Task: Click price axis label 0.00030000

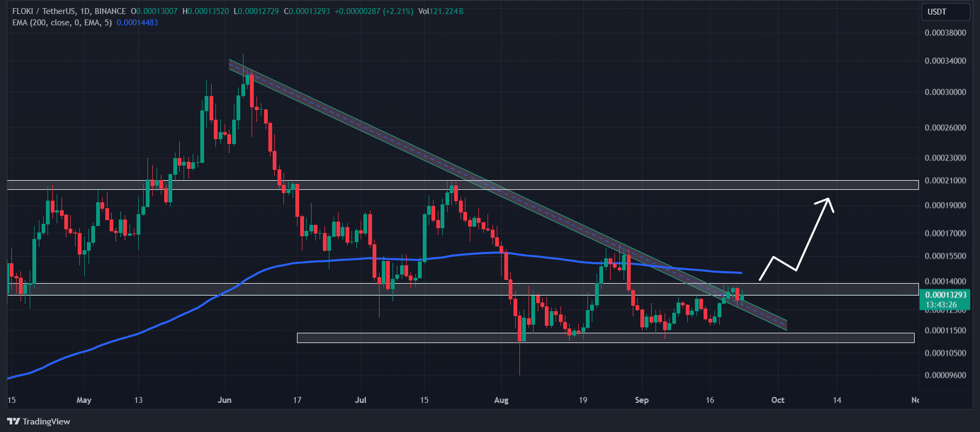Action: [x=945, y=92]
